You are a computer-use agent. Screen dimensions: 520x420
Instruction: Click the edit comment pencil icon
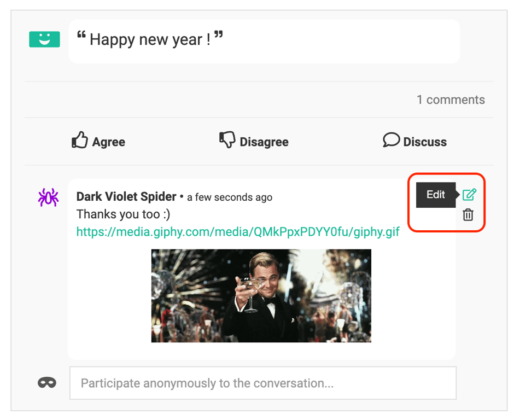(469, 194)
